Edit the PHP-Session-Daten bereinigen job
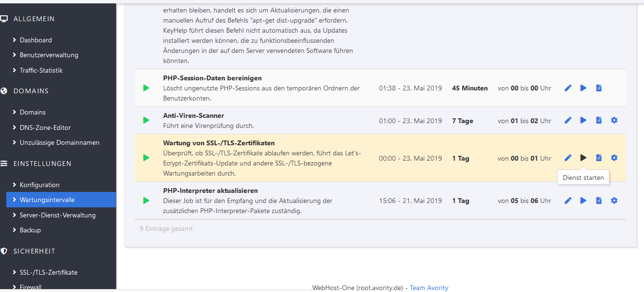The image size is (644, 292). (568, 88)
